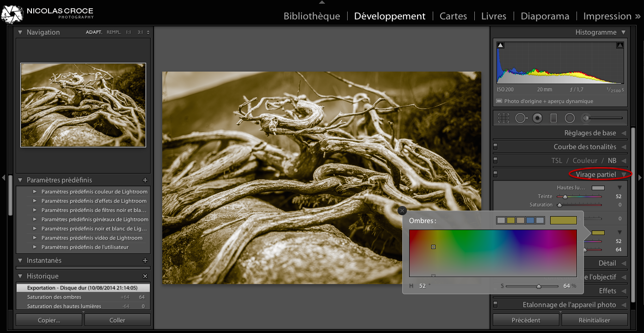Expand Paramètres prédéfinis couleur de Lightroom
The height and width of the screenshot is (333, 644).
35,192
